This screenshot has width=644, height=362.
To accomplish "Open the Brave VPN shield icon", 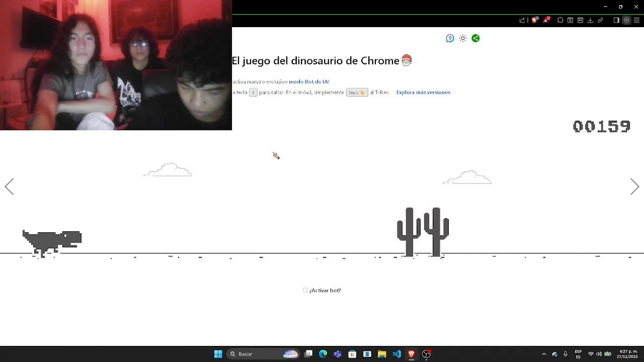I will [x=626, y=20].
